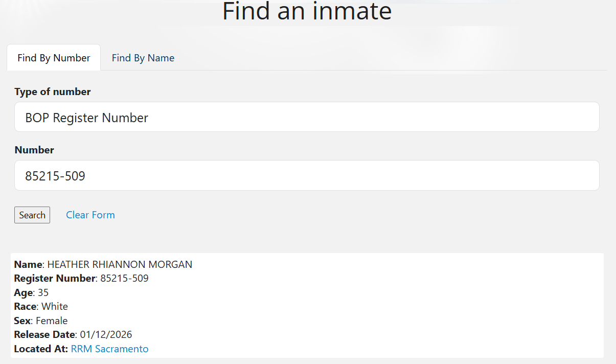Click the bold "Register Number" result label
This screenshot has width=616, height=364.
point(55,279)
